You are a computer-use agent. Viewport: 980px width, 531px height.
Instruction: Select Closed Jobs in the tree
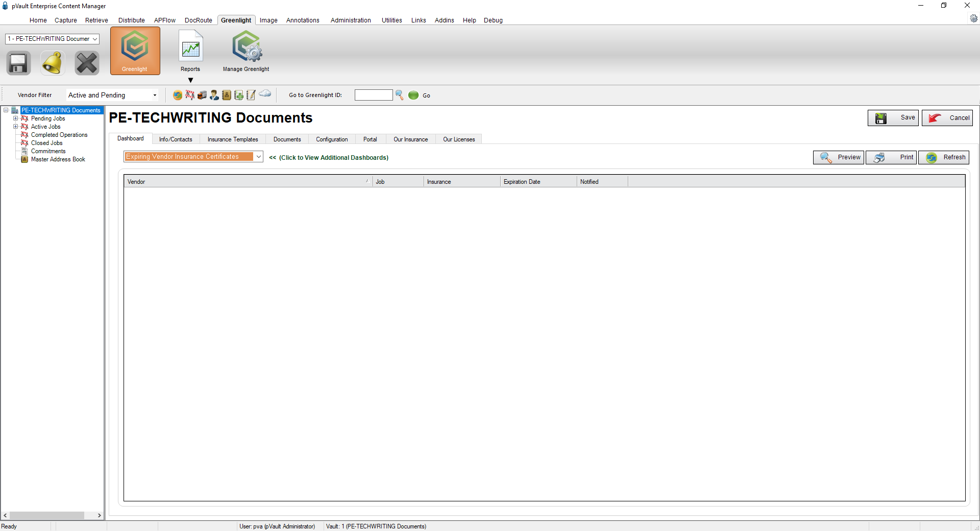coord(47,143)
